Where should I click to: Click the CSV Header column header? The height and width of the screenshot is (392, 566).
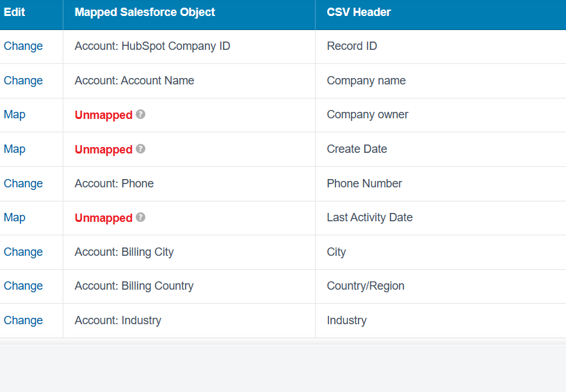pos(359,12)
